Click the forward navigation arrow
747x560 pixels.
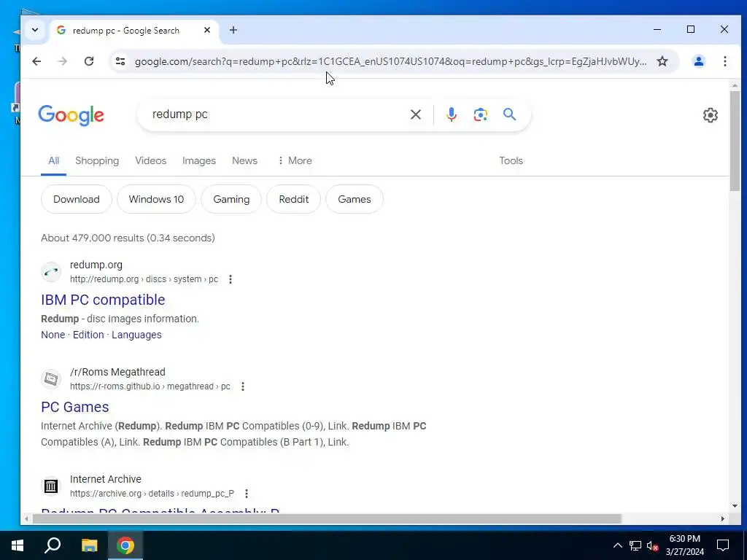point(63,61)
